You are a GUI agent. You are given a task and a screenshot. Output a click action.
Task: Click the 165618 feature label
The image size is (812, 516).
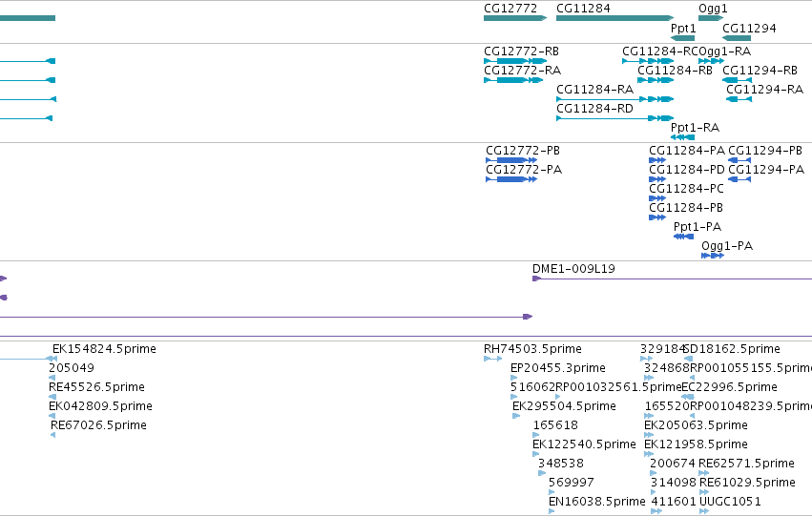[x=555, y=425]
